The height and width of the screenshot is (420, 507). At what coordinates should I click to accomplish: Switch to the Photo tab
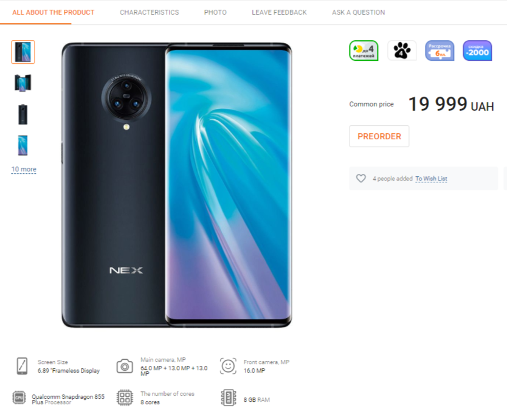pos(215,12)
